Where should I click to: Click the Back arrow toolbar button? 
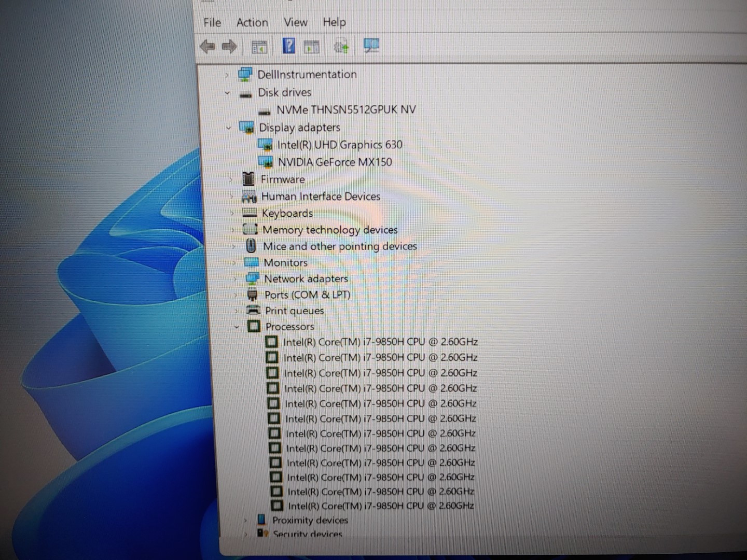(208, 47)
